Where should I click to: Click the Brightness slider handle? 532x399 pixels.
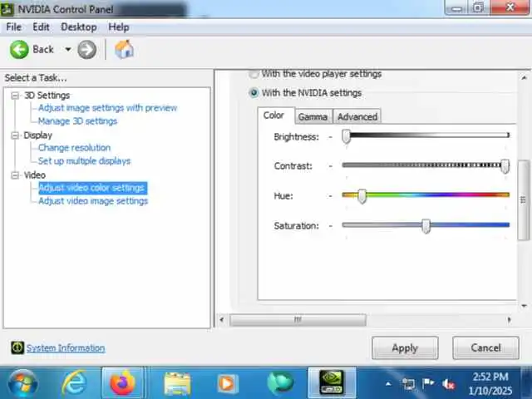tap(346, 136)
